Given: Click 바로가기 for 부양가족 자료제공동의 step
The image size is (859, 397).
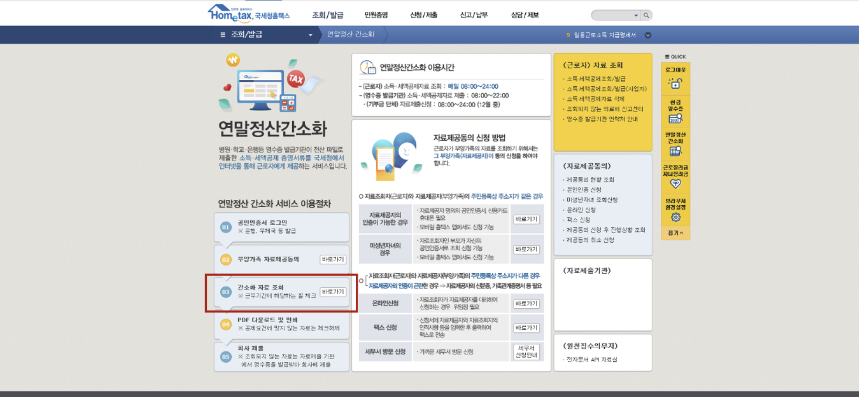Looking at the screenshot, I should [333, 260].
